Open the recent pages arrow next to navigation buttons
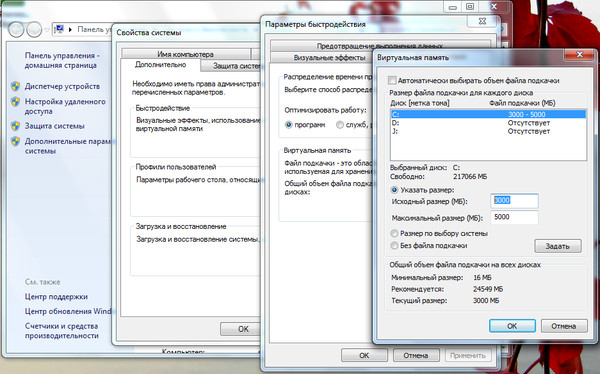 (x=47, y=29)
